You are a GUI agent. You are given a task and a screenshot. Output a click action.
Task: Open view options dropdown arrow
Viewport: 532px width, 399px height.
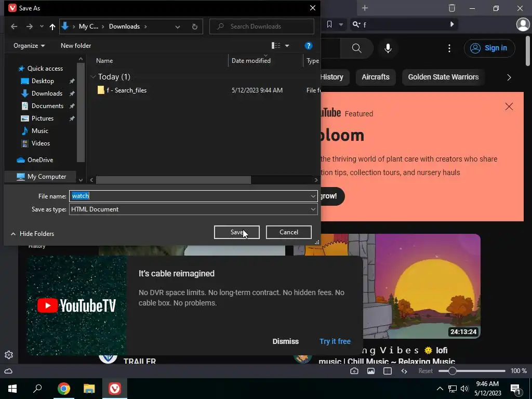pyautogui.click(x=287, y=46)
